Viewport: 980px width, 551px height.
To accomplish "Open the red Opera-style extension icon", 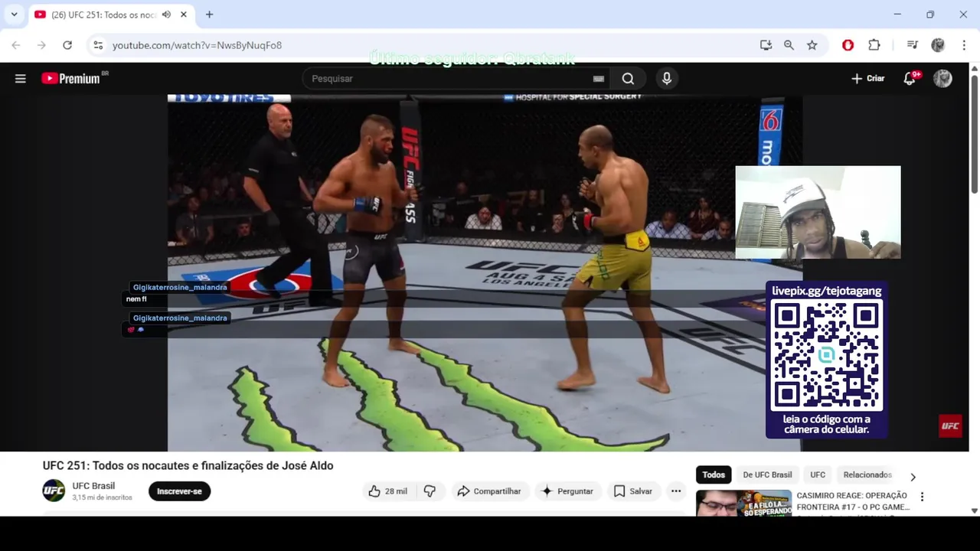I will coord(848,45).
